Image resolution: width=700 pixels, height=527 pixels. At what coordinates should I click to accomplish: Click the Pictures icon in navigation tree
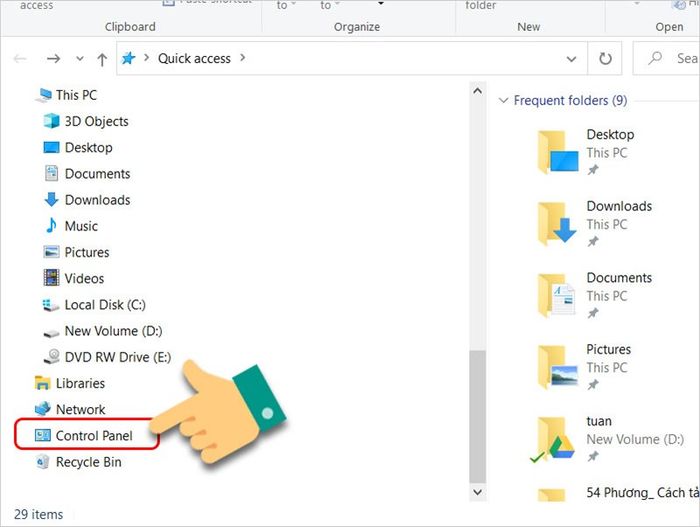51,252
